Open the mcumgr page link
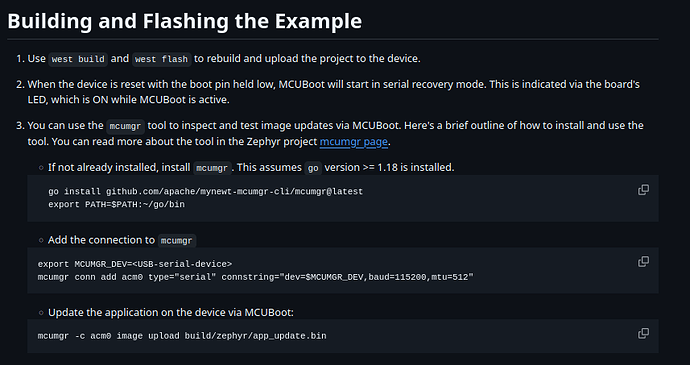The width and height of the screenshot is (690, 365). (353, 141)
